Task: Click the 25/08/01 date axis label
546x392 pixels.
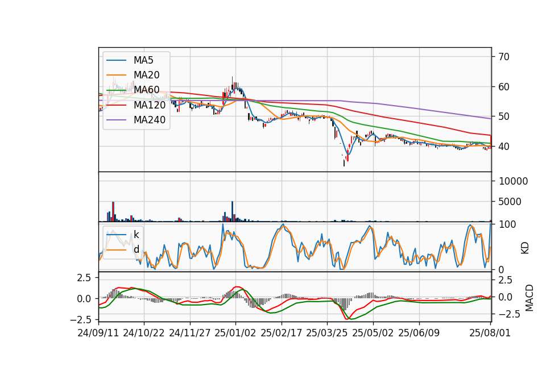Action: pyautogui.click(x=490, y=333)
